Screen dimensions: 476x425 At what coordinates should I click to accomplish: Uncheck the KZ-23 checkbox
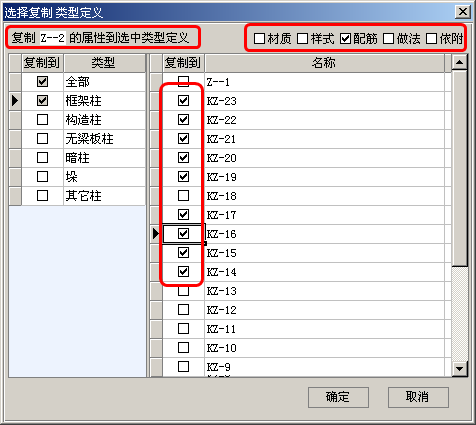(x=183, y=101)
